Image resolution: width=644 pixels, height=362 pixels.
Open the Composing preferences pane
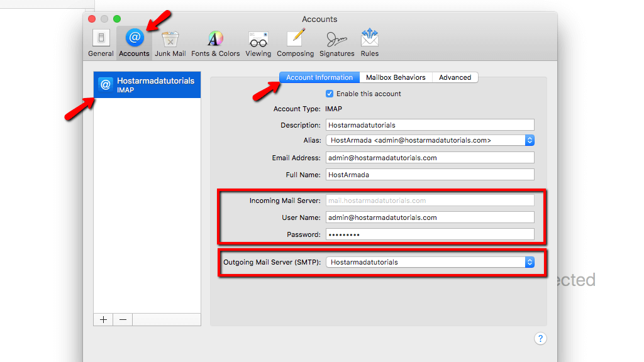[296, 43]
